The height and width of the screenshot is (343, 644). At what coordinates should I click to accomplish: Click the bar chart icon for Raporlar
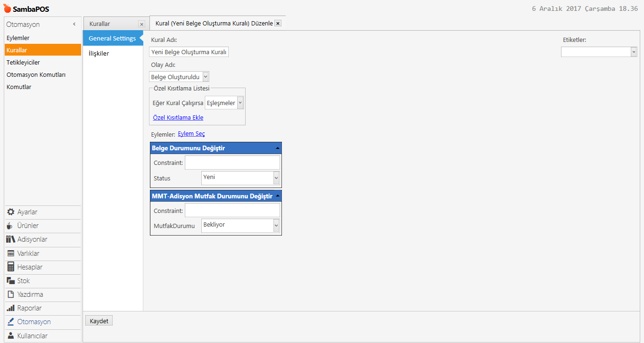11,308
